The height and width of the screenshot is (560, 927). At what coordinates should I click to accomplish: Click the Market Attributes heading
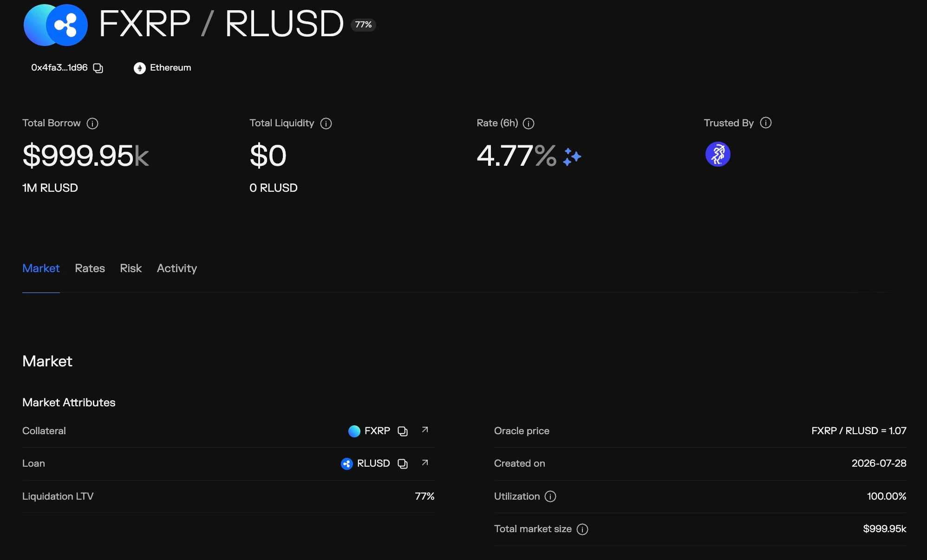(x=69, y=403)
